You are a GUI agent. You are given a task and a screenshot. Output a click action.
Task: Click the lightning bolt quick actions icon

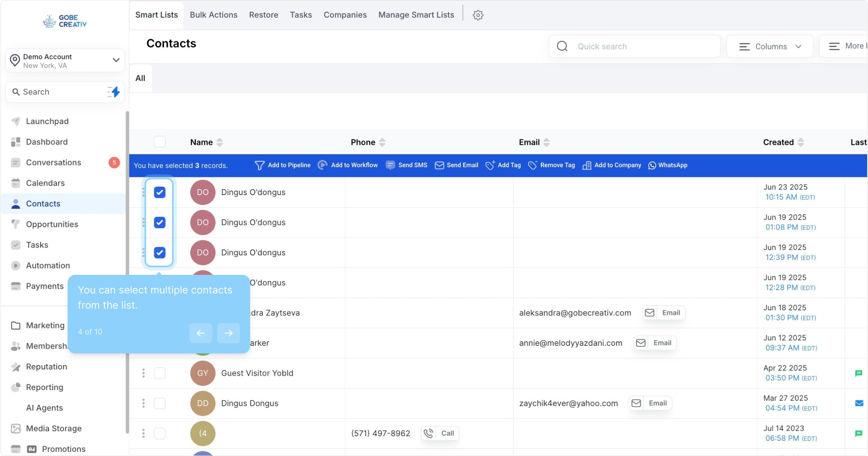tap(114, 92)
